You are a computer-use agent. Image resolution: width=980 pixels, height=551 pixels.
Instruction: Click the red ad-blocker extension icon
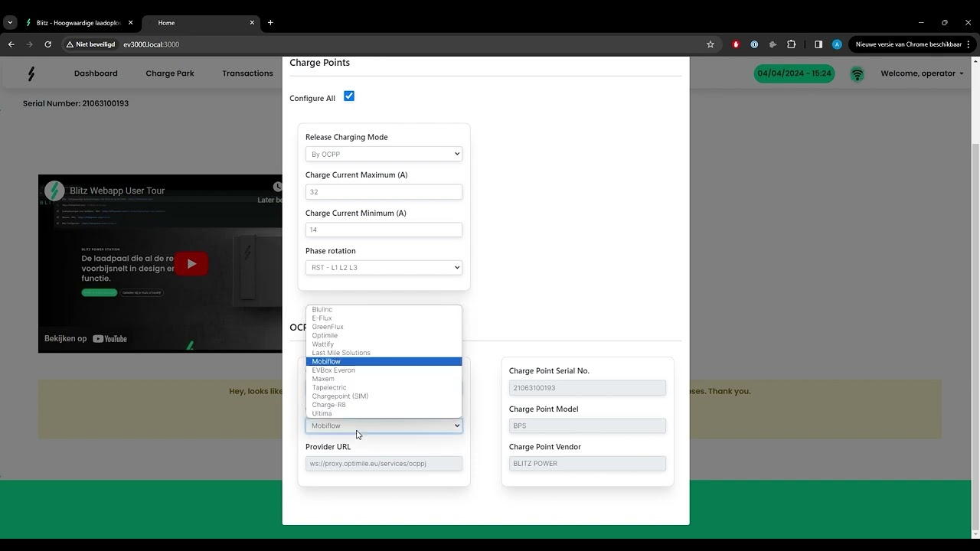pyautogui.click(x=736, y=44)
